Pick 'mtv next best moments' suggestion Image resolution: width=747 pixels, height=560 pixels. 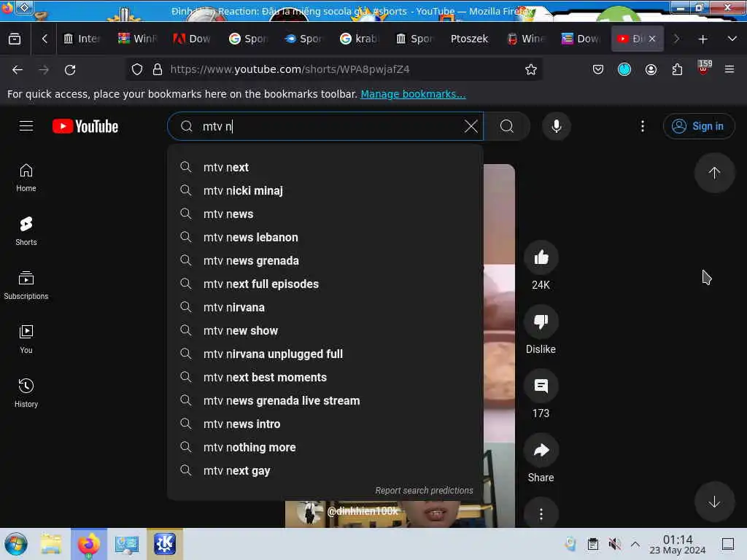325,377
